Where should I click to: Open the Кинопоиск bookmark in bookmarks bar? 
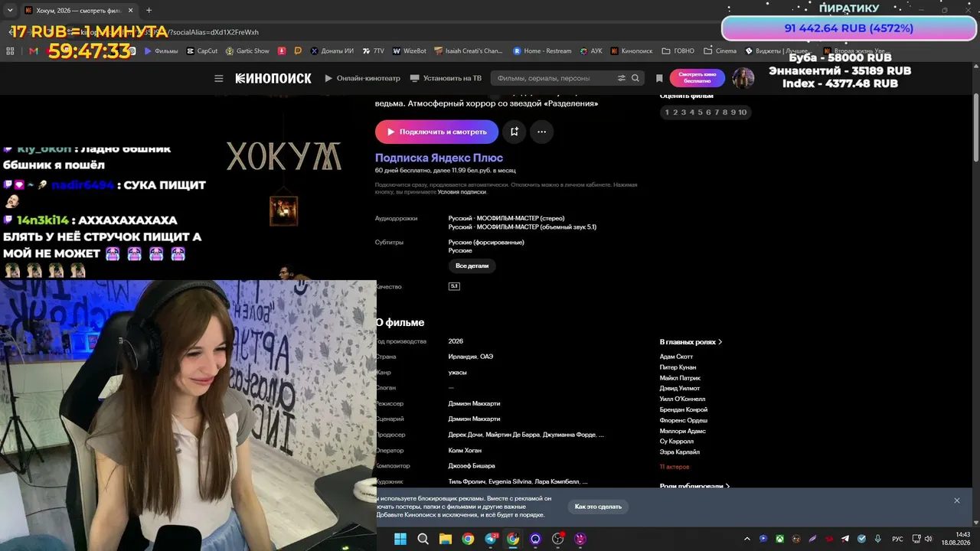[632, 51]
